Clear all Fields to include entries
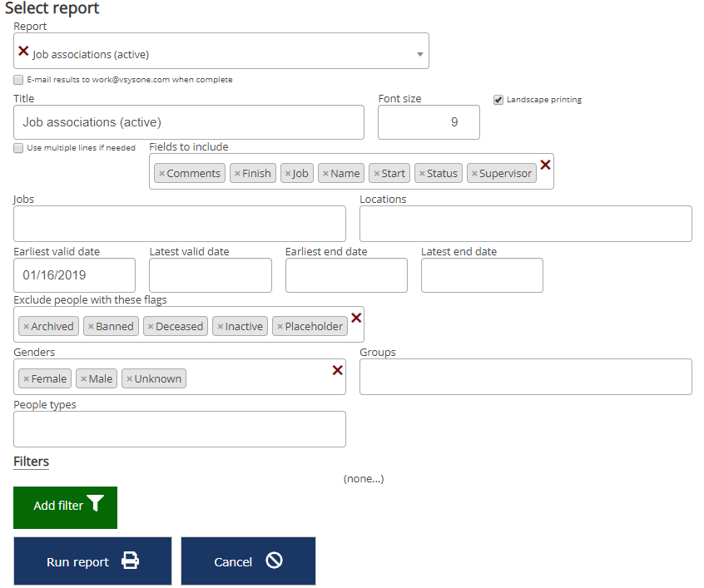704x588 pixels. [545, 165]
